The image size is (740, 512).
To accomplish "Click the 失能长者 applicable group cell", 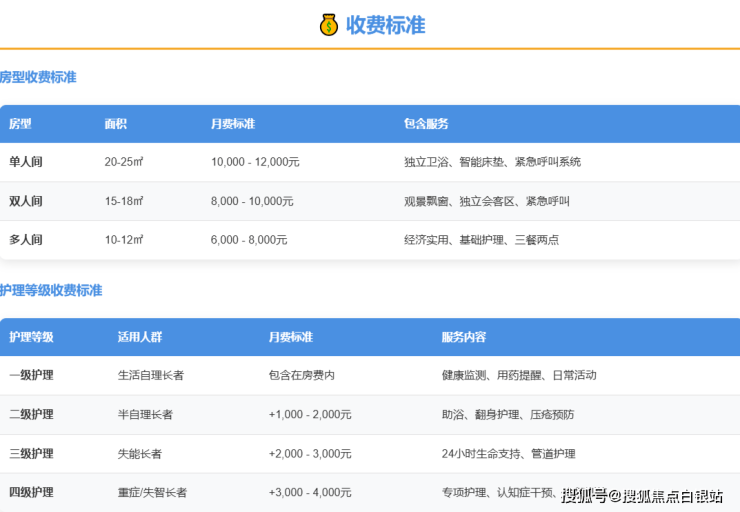I will pos(139,453).
